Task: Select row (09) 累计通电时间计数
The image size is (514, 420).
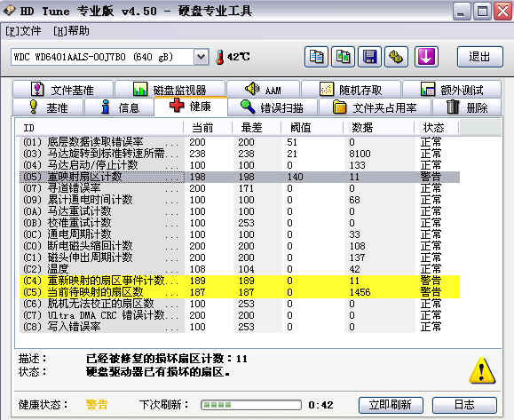Action: point(240,200)
